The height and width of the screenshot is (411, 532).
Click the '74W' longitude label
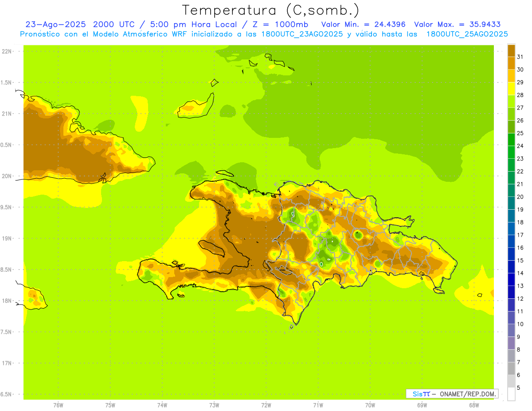coord(162,405)
